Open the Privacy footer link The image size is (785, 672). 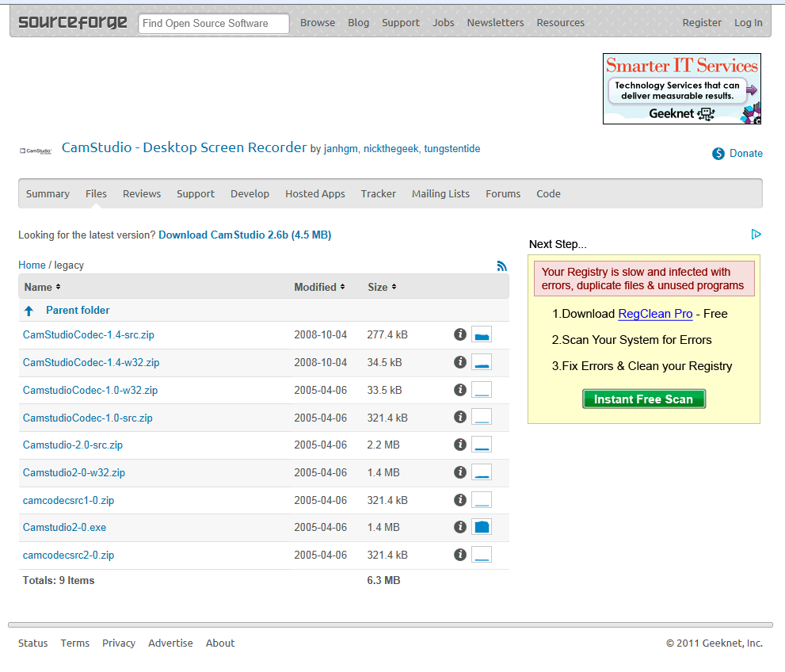pos(119,643)
